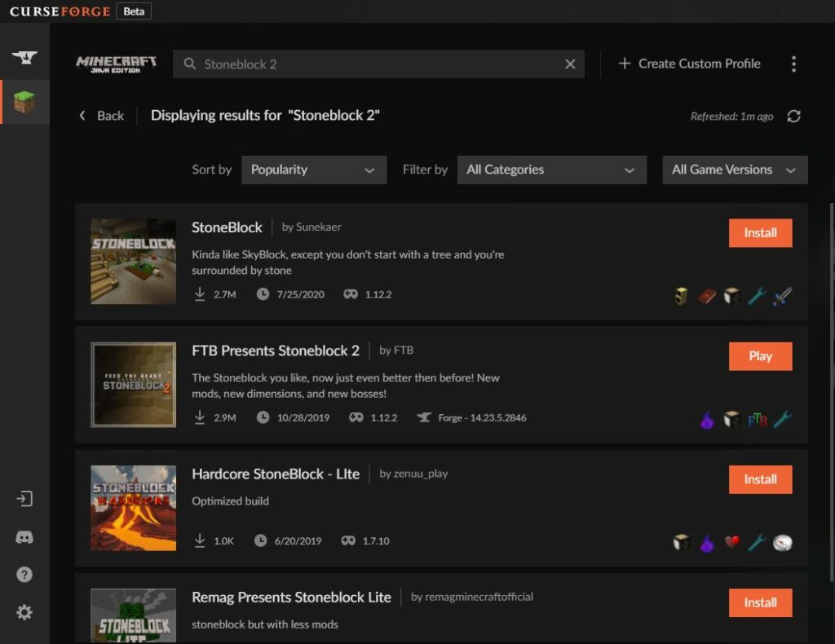Click the compass icon on Hardcore StoneBlock
The height and width of the screenshot is (644, 835).
[x=782, y=543]
